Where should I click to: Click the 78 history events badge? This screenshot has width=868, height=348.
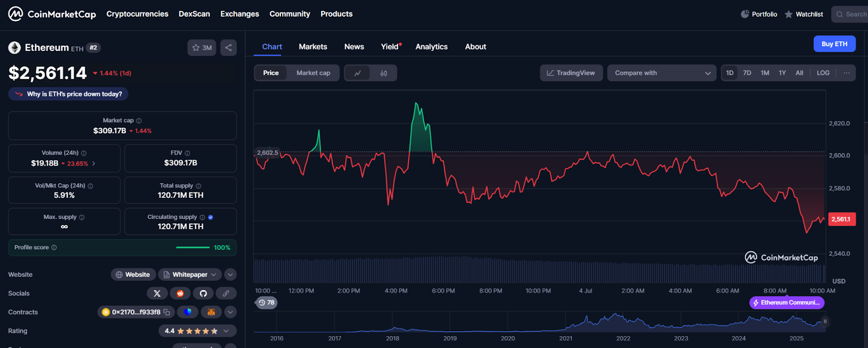point(266,302)
